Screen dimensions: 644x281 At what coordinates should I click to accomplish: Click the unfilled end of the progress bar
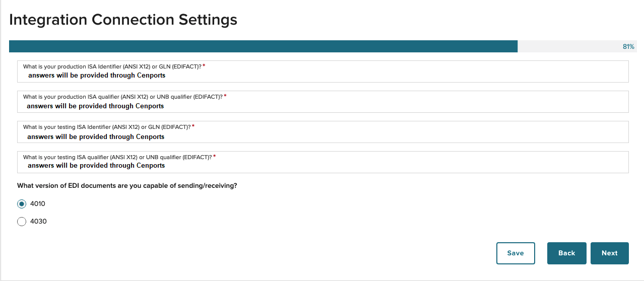point(569,46)
